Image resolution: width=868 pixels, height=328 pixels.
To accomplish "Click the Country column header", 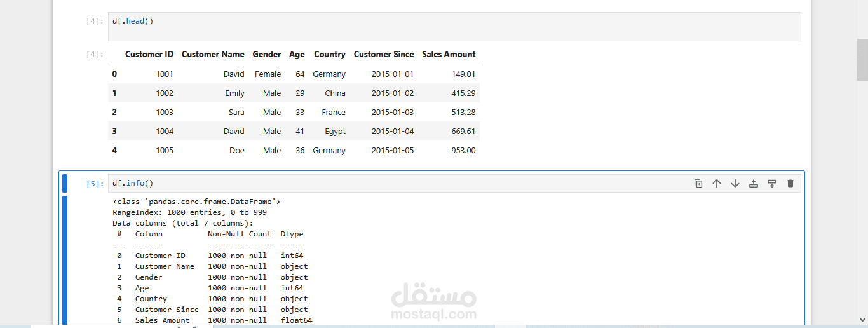I will coord(330,55).
